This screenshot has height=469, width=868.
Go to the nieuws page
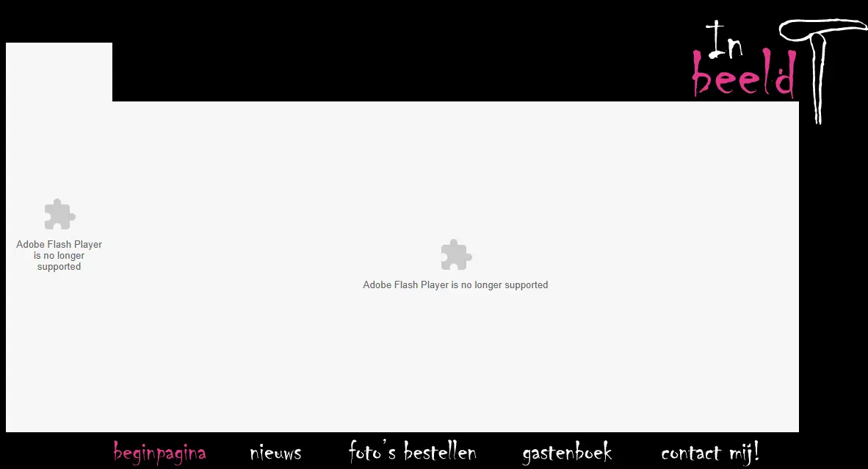pyautogui.click(x=275, y=454)
